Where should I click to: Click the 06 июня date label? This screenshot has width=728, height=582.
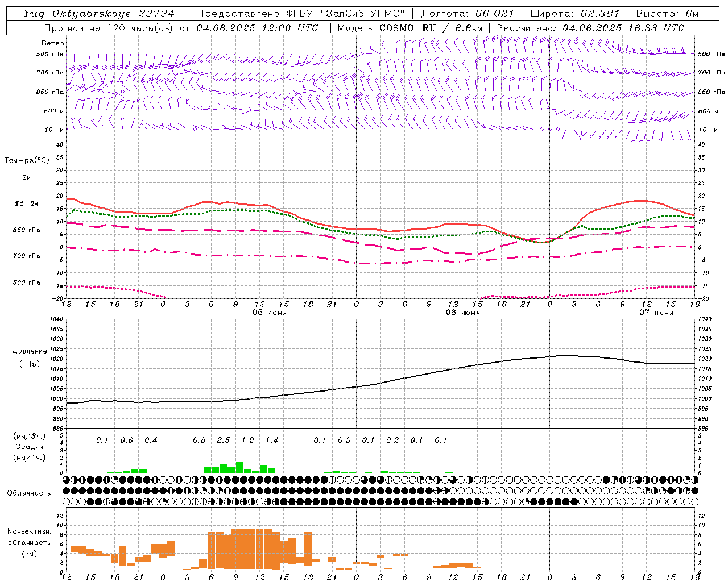click(462, 313)
